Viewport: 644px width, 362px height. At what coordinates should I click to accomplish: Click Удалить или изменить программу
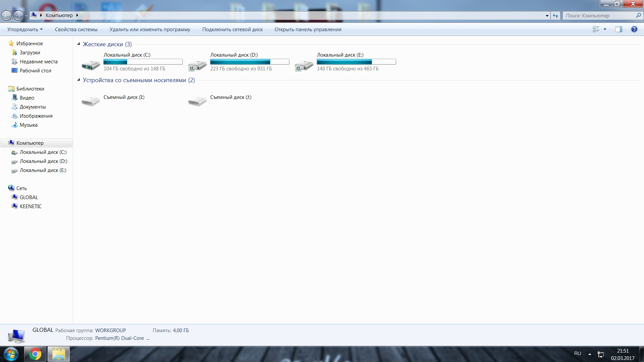click(x=150, y=29)
